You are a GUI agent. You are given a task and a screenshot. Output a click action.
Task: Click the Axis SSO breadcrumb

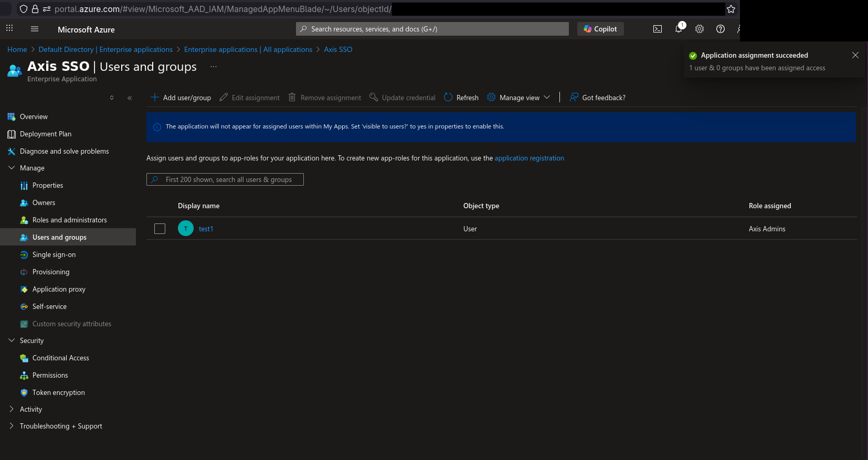(338, 49)
